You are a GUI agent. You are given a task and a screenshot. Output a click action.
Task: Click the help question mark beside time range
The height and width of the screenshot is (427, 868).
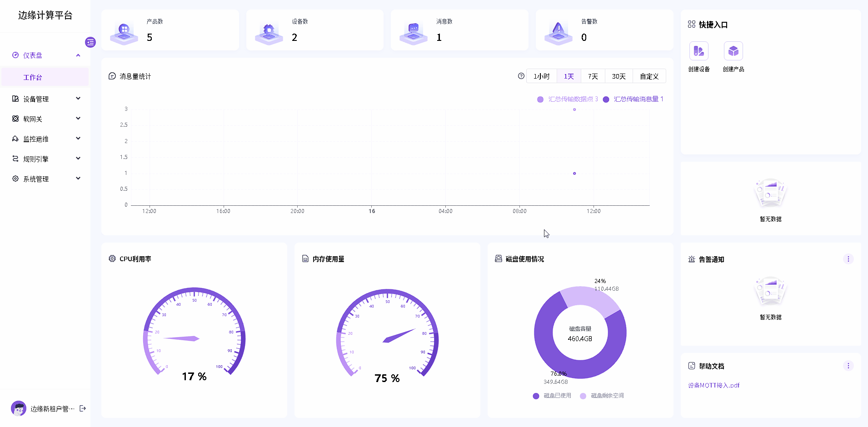[x=521, y=76]
